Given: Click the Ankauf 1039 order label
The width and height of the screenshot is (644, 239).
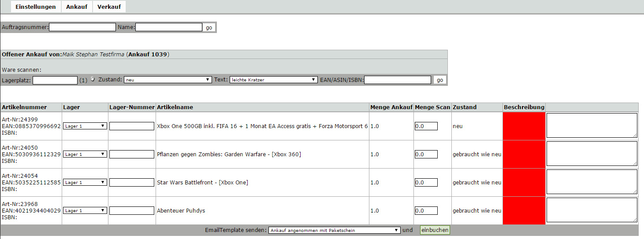Looking at the screenshot, I should pos(148,55).
